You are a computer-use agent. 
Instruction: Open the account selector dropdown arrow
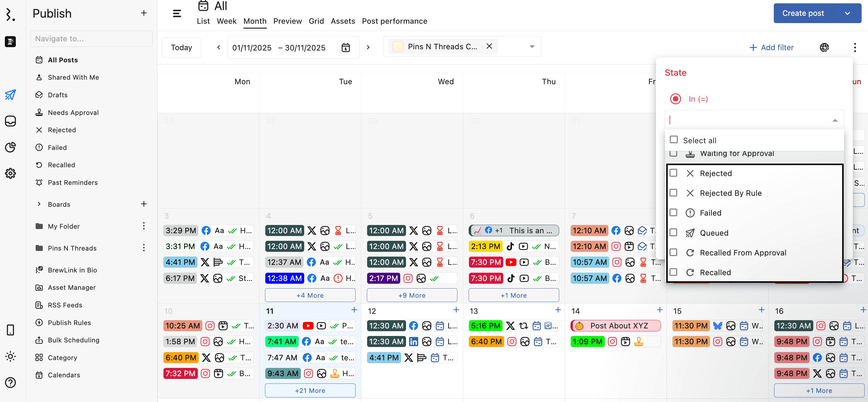click(x=532, y=47)
